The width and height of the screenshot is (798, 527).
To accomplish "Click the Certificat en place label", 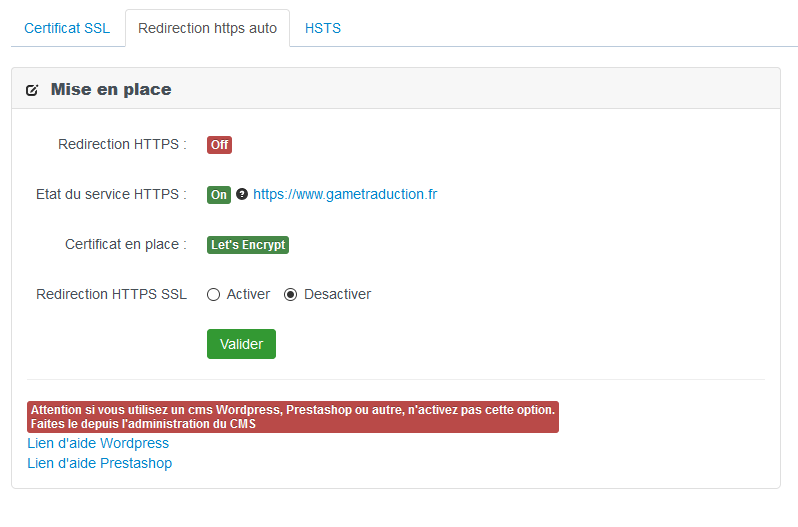I will tap(125, 244).
